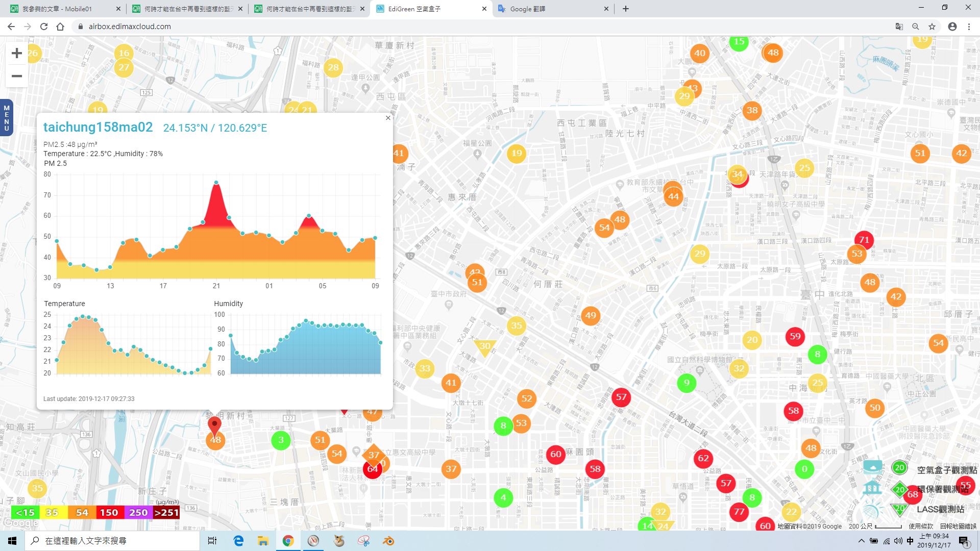Open the 使用條款 link
Screen dimensions: 980x551
click(x=920, y=527)
